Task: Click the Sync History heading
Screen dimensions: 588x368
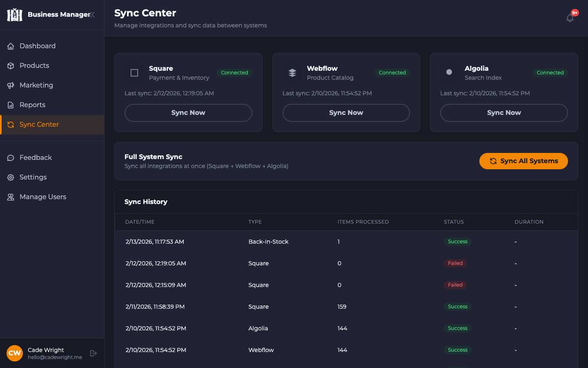Action: [x=146, y=202]
